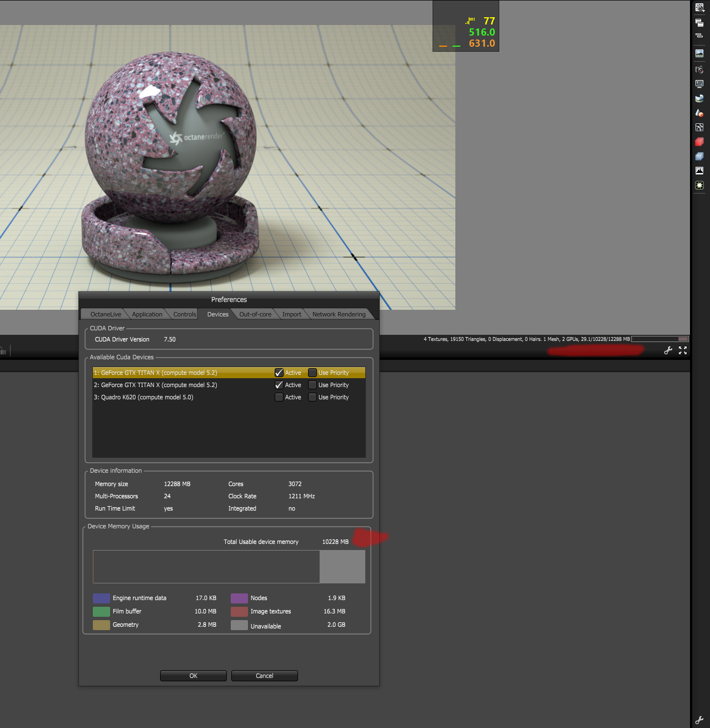The width and height of the screenshot is (710, 728).
Task: Click the cone and sphere geometry icon
Action: (699, 113)
